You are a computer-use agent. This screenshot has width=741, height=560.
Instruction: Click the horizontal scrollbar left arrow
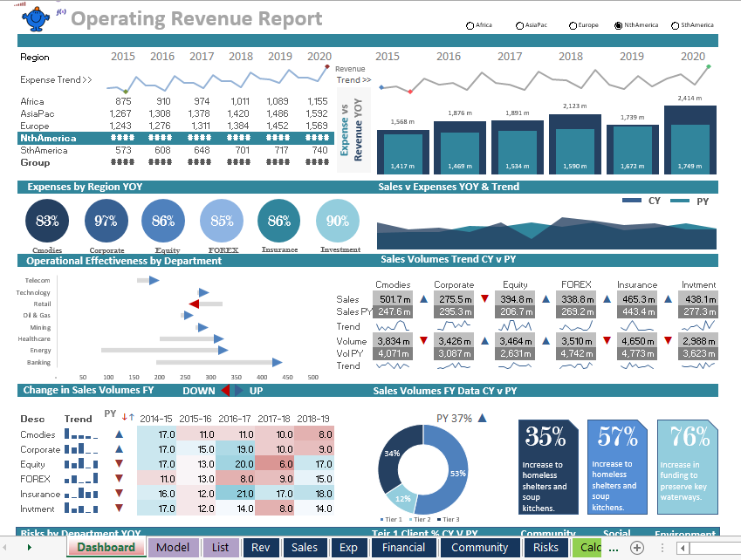tap(683, 548)
